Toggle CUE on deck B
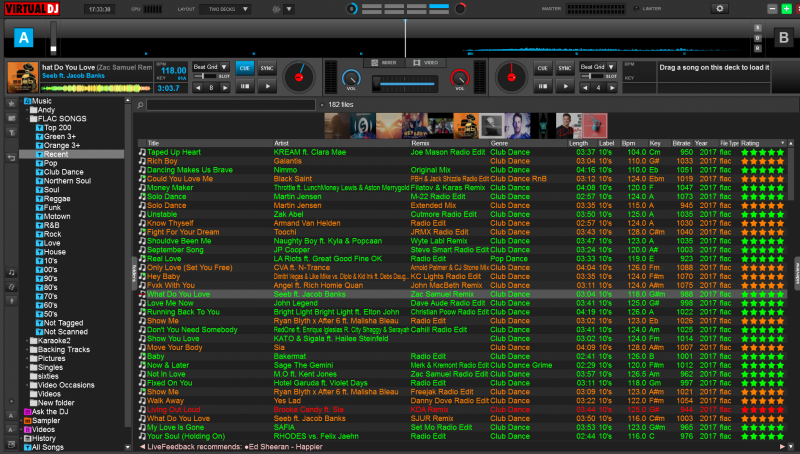This screenshot has width=800, height=454. [x=543, y=68]
